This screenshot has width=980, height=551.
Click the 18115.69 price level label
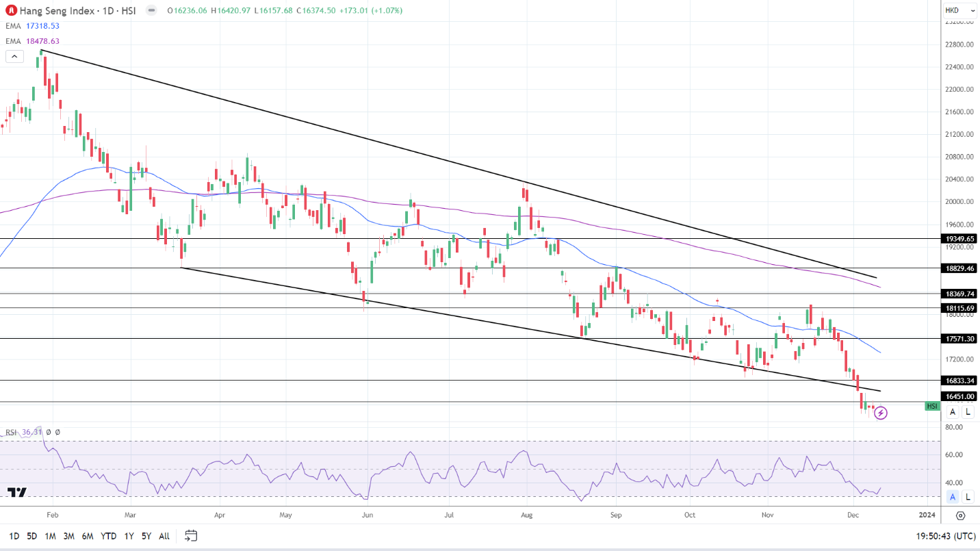tap(960, 308)
